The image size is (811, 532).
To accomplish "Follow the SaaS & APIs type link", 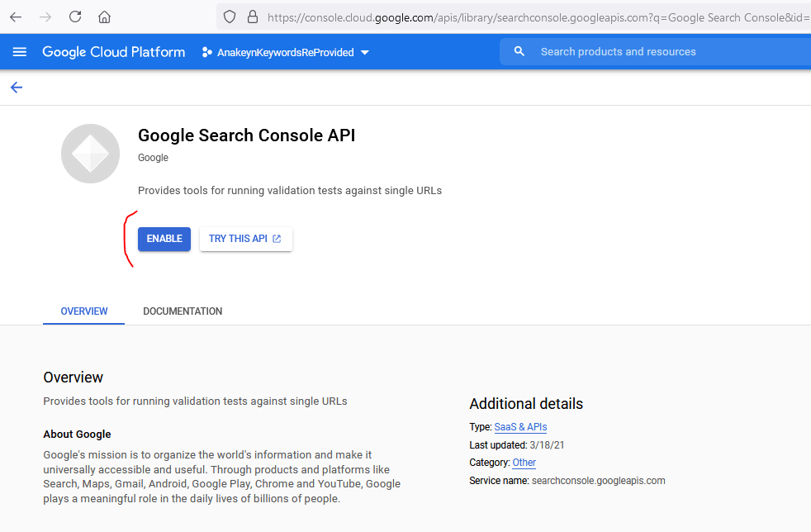I will tap(520, 427).
